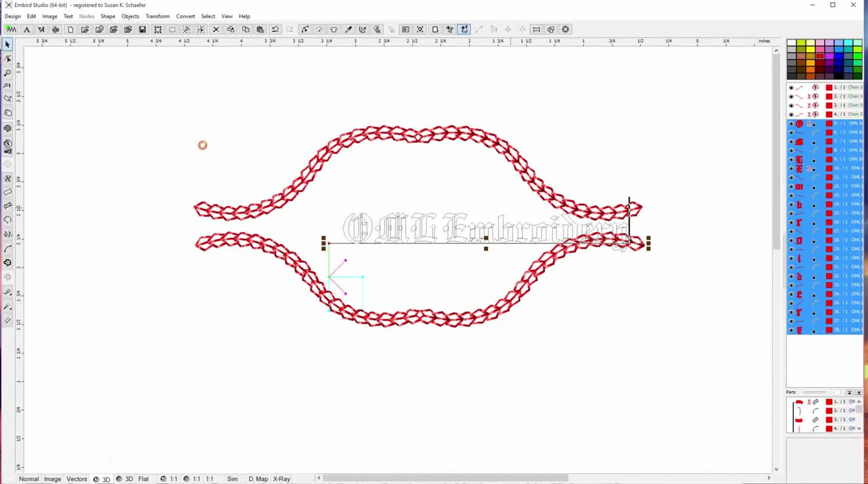Image resolution: width=868 pixels, height=484 pixels.
Task: Open the Convert menu
Action: (x=186, y=16)
